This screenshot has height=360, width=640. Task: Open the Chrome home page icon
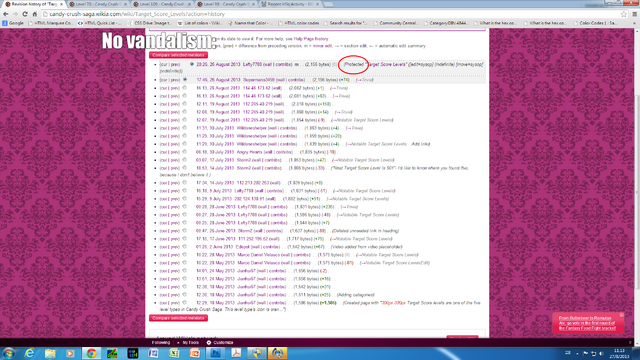pos(35,14)
